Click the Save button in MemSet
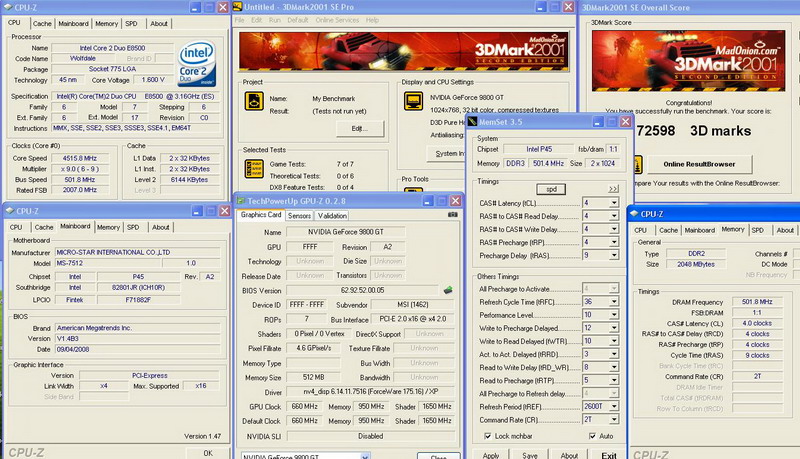 point(530,455)
